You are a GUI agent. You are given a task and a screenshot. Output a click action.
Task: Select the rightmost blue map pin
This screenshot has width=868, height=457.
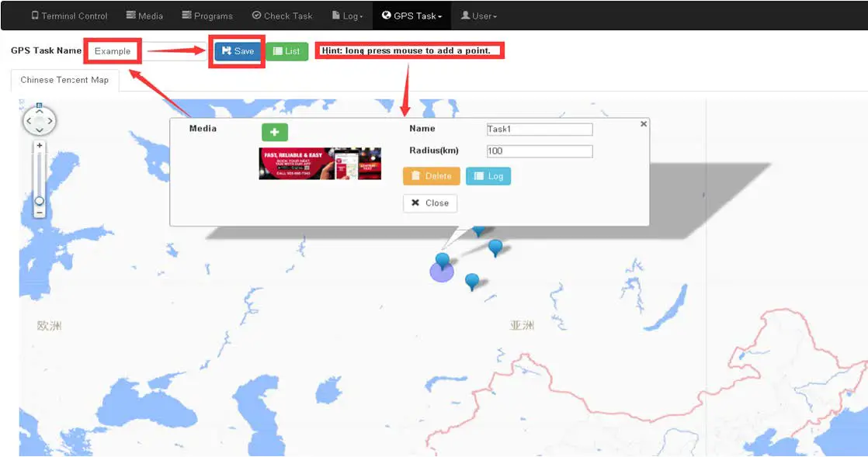coord(495,248)
